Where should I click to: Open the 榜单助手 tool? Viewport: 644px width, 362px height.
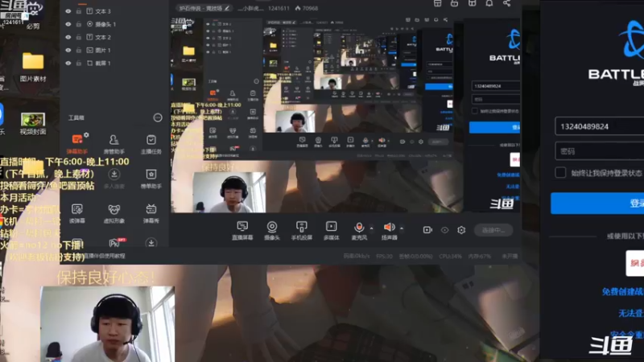click(151, 178)
